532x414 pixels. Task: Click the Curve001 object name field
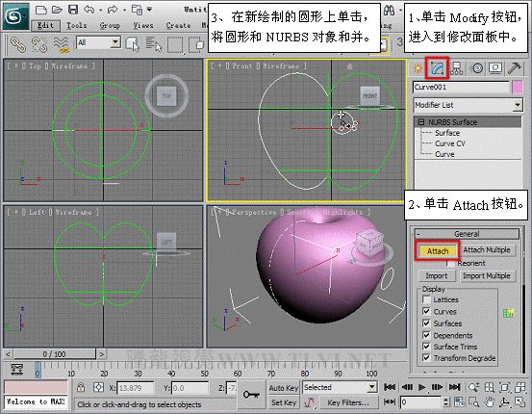(462, 87)
